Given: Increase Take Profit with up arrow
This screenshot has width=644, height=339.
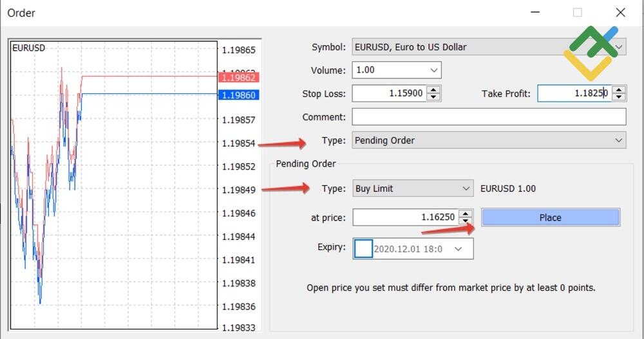Looking at the screenshot, I should point(619,90).
